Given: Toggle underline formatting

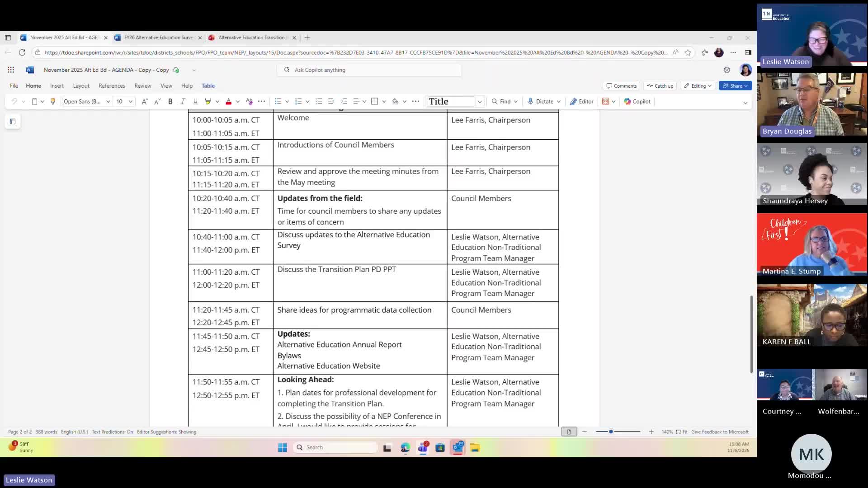Looking at the screenshot, I should click(195, 101).
